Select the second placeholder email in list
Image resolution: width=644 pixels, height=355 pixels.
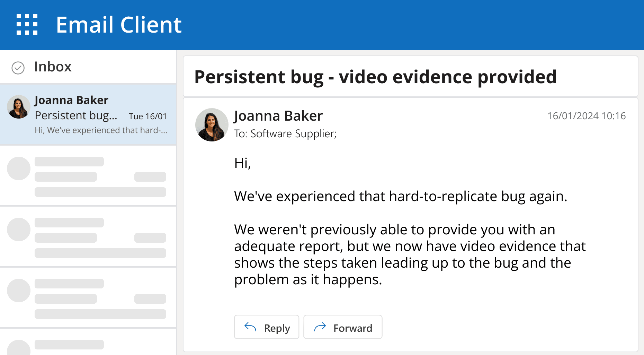pos(88,237)
